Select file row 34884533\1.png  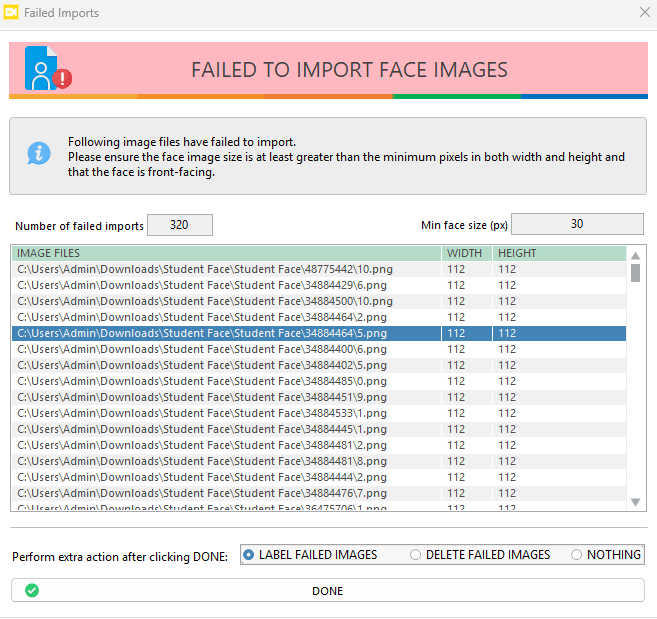[226, 413]
